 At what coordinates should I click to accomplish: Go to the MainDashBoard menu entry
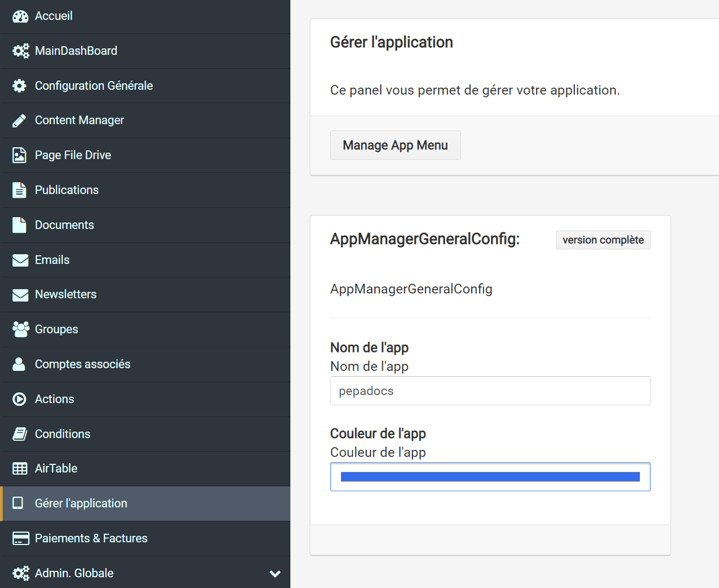click(x=145, y=51)
